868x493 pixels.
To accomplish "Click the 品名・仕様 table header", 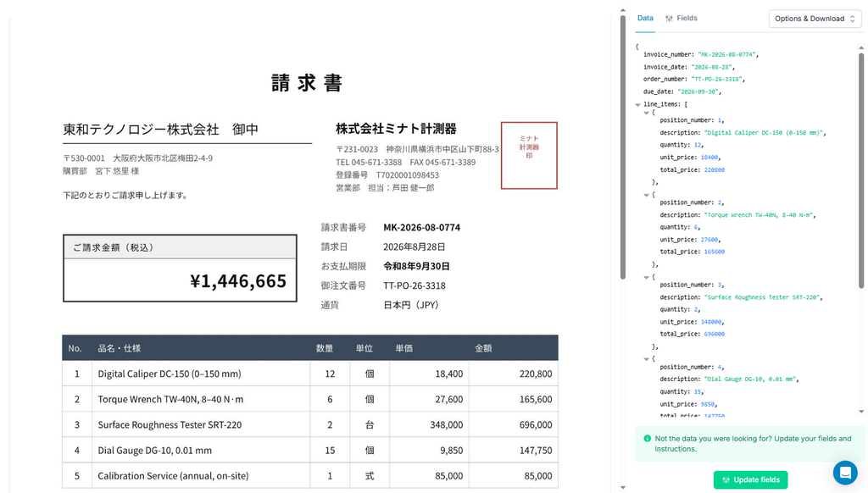I will (x=119, y=348).
